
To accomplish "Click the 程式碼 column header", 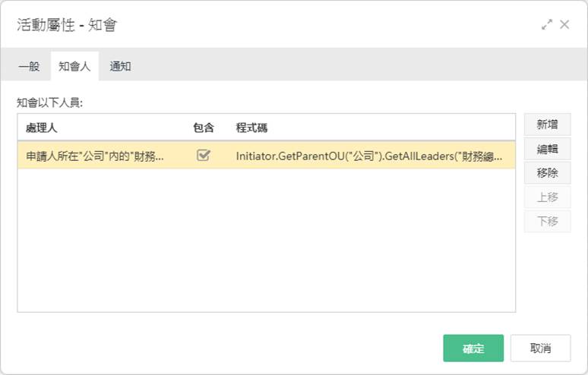I will pos(251,128).
